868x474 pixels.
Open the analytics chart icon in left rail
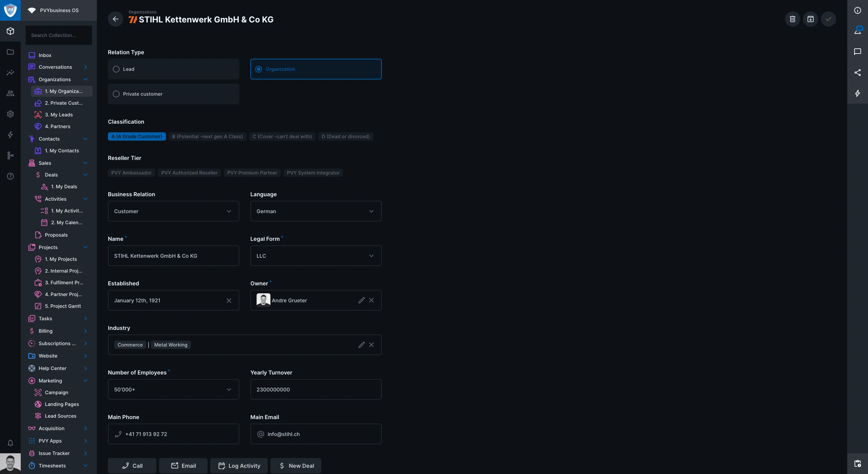[x=10, y=73]
